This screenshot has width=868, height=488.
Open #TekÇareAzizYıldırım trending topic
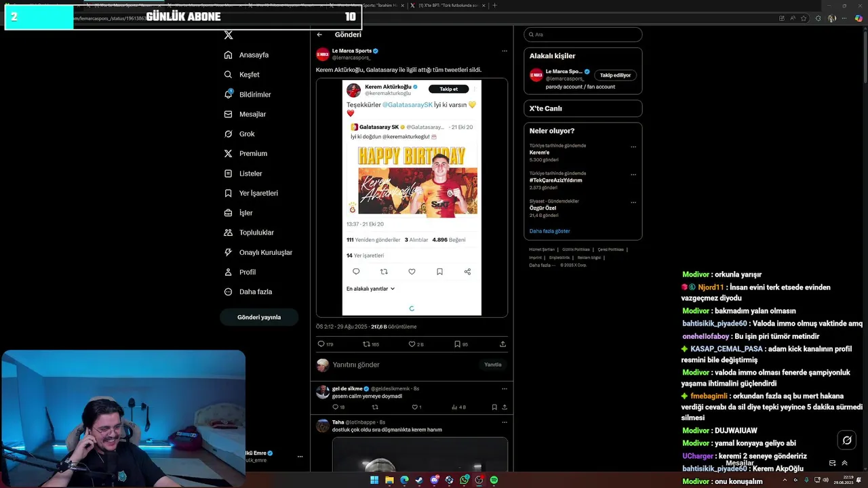557,180
